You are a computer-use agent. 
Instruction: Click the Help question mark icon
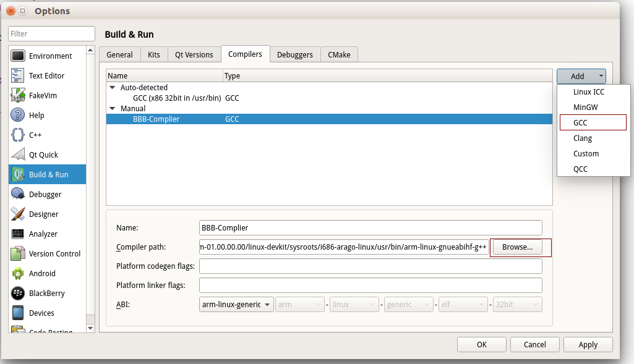(18, 115)
